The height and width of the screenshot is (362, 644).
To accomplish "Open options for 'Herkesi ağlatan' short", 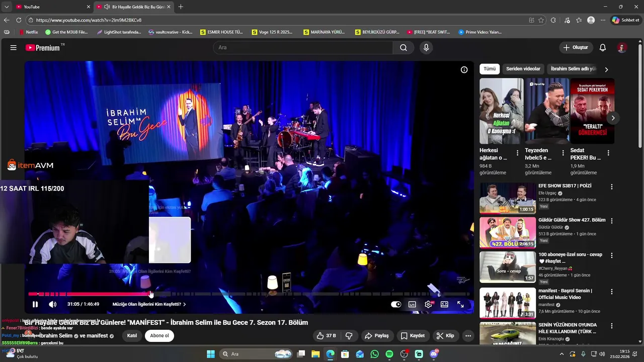I will coord(517,153).
